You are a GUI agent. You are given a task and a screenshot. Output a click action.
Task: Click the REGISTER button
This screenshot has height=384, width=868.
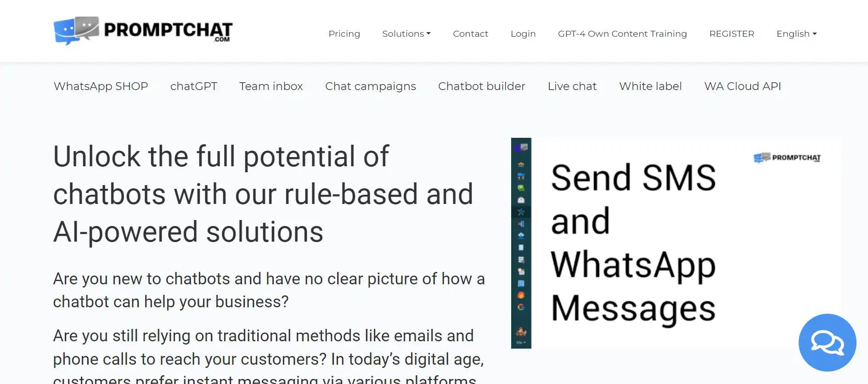(x=732, y=34)
